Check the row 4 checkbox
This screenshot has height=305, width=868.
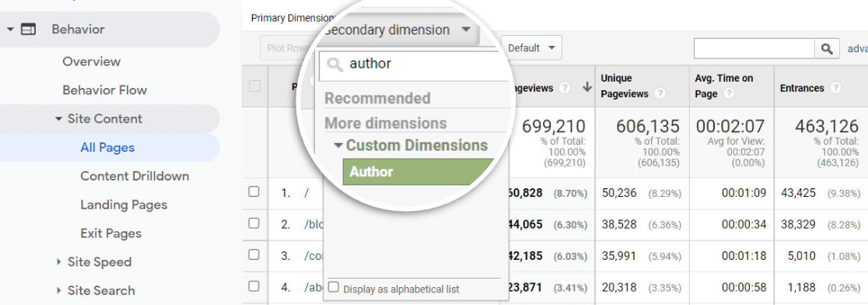(x=254, y=286)
